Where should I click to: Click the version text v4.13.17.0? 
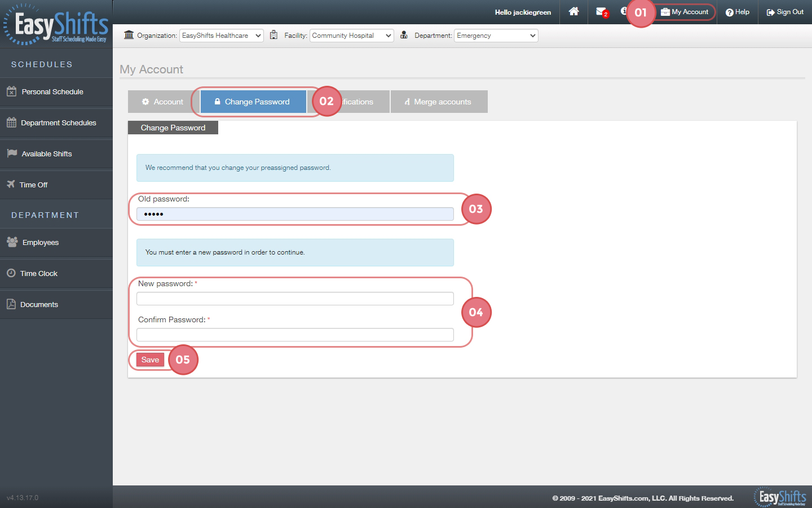point(23,498)
